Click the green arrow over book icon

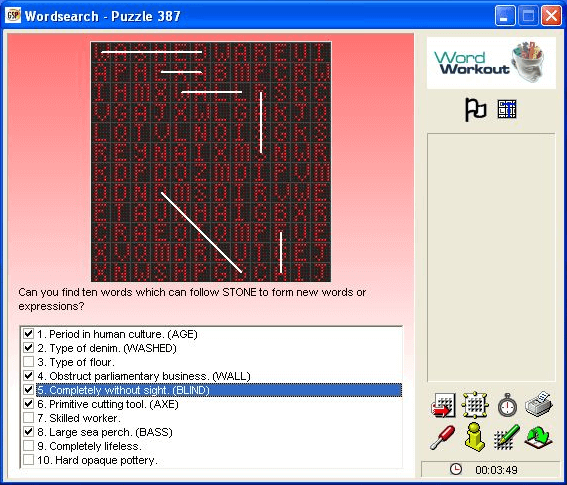point(539,437)
